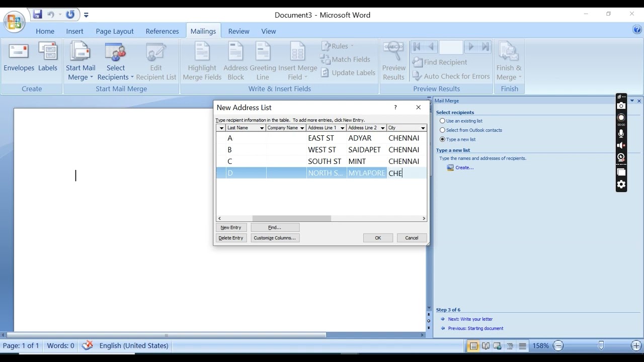The width and height of the screenshot is (644, 362).
Task: Go to next record arrow
Action: [471, 47]
